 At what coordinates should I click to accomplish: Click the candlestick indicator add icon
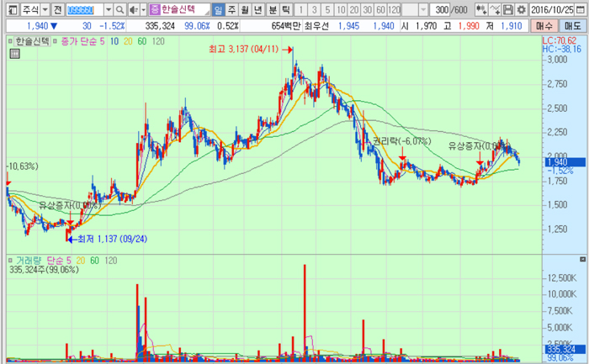pyautogui.click(x=480, y=9)
